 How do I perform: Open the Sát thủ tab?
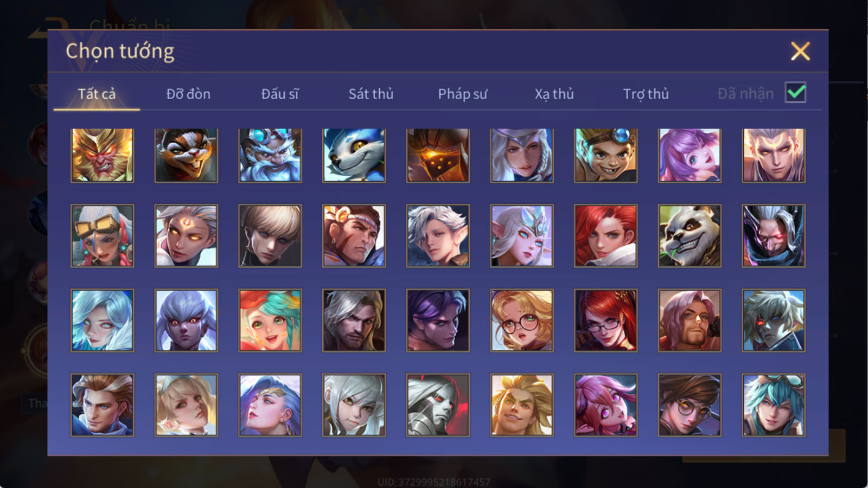tap(371, 94)
